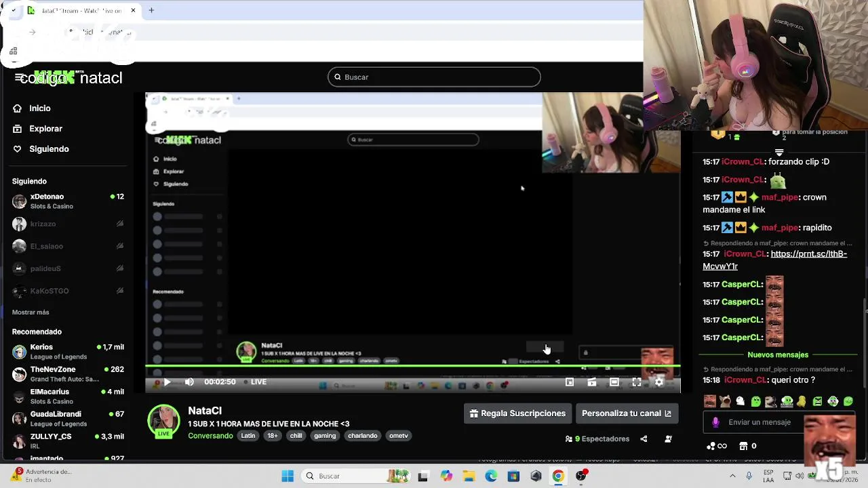
Task: Click the 9 Espectadores viewer count
Action: 597,439
